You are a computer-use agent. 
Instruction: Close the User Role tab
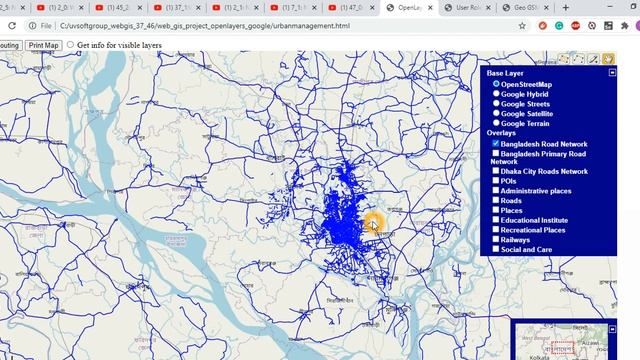click(x=489, y=7)
